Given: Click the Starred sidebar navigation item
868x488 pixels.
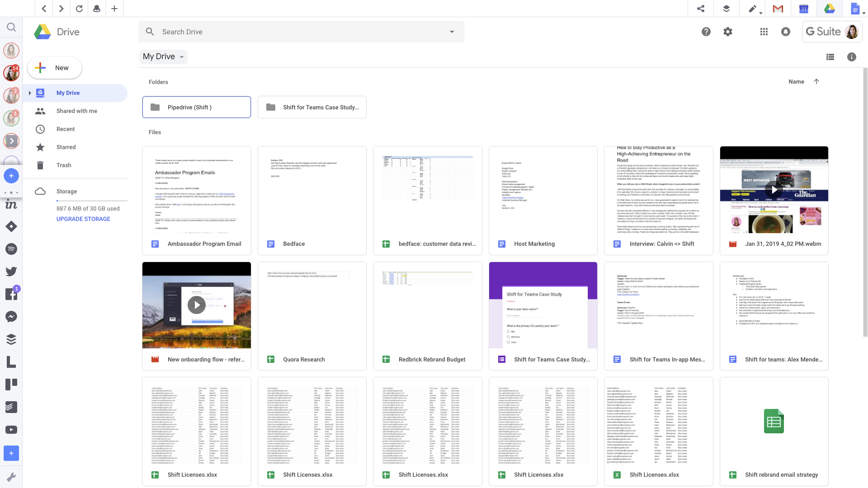Looking at the screenshot, I should (66, 146).
